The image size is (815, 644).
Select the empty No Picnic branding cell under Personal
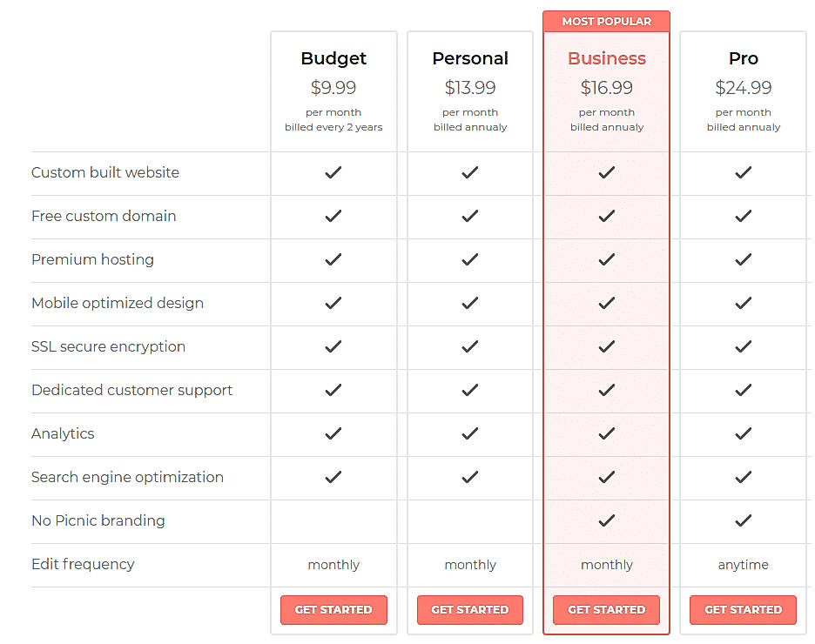[x=470, y=520]
